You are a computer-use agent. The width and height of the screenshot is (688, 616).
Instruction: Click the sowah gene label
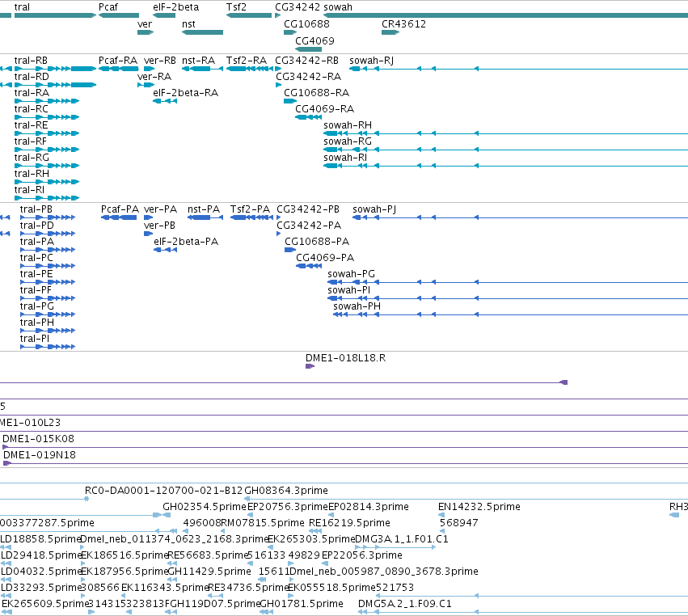(x=338, y=7)
